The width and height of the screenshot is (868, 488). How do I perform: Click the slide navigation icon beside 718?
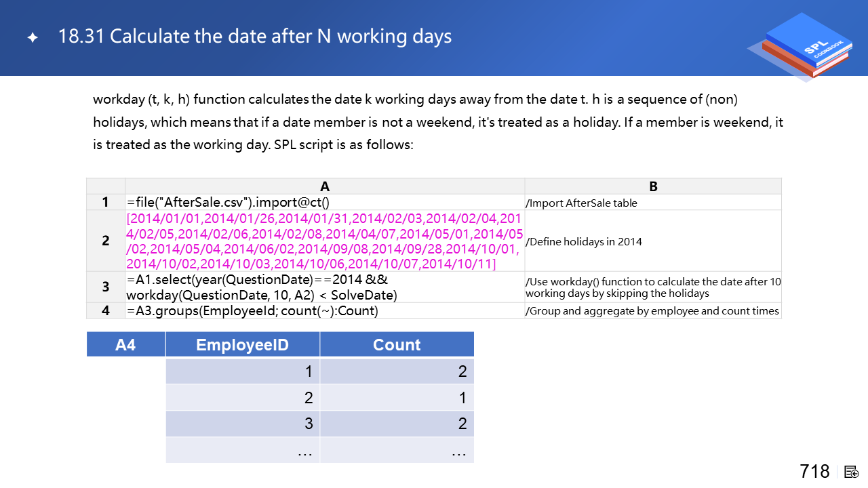pyautogui.click(x=852, y=472)
